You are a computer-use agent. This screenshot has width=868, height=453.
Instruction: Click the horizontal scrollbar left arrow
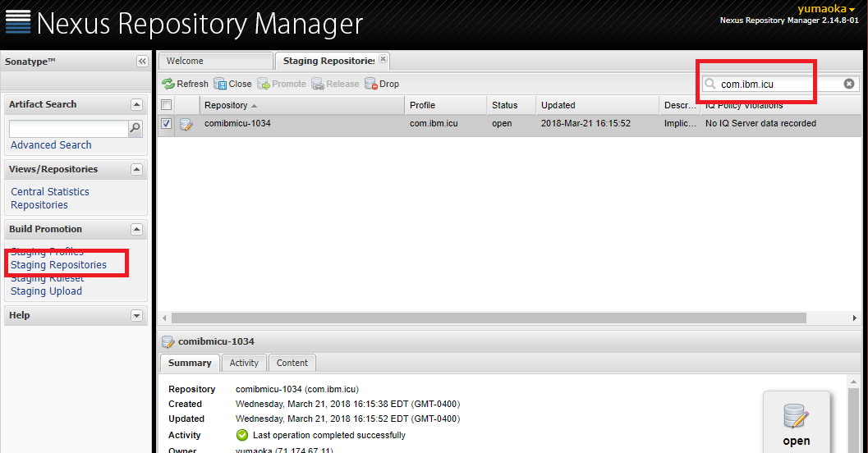coord(164,318)
